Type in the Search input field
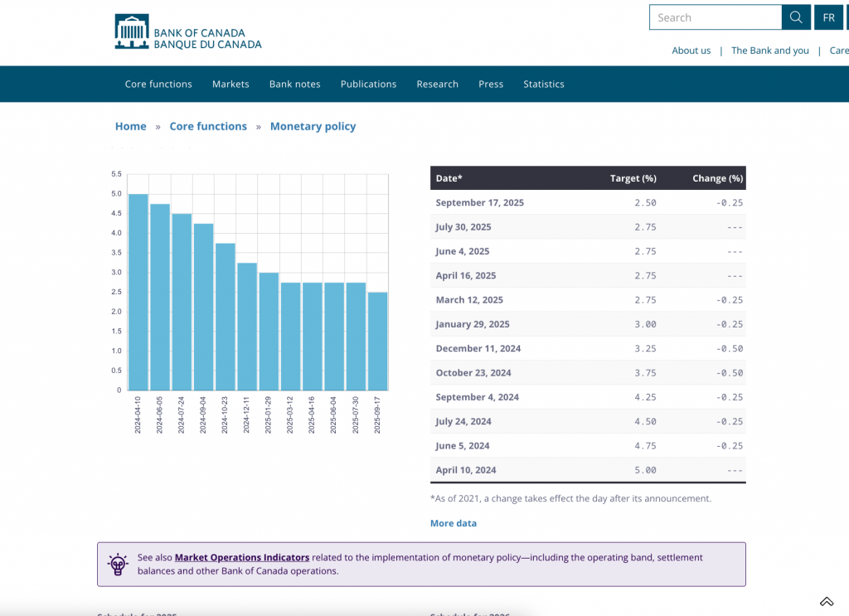Screen dimensions: 849x616 click(716, 17)
